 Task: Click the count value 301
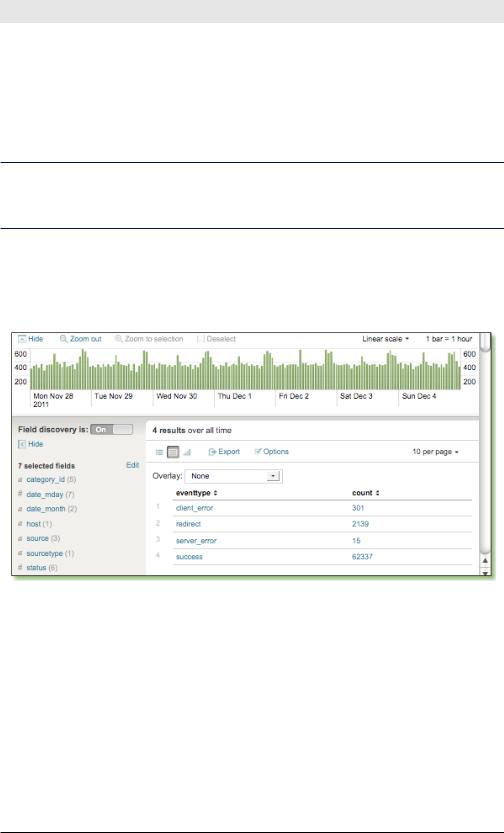coord(358,508)
